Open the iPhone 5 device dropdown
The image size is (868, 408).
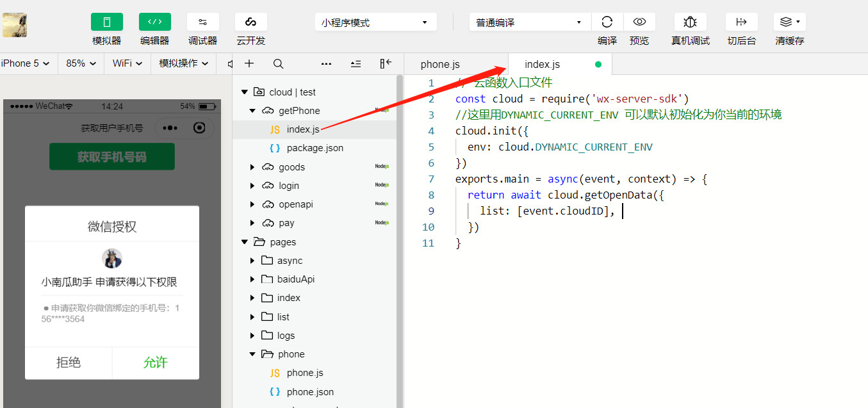[26, 63]
